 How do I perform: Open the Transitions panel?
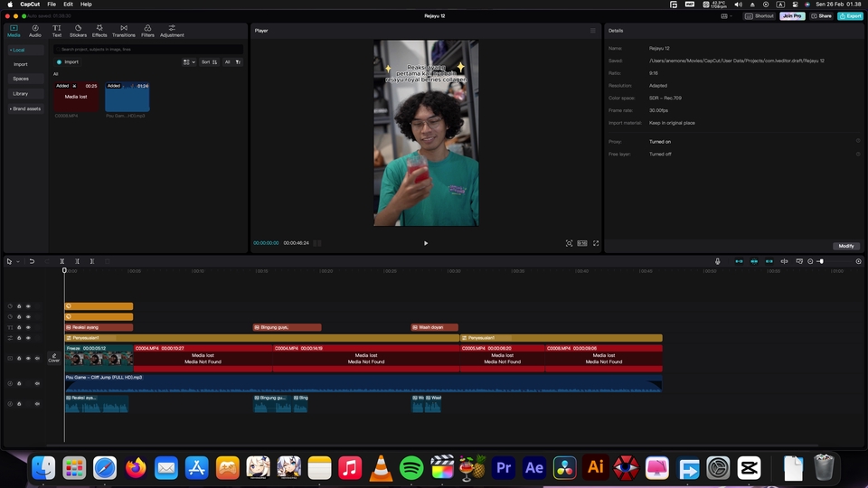click(124, 31)
